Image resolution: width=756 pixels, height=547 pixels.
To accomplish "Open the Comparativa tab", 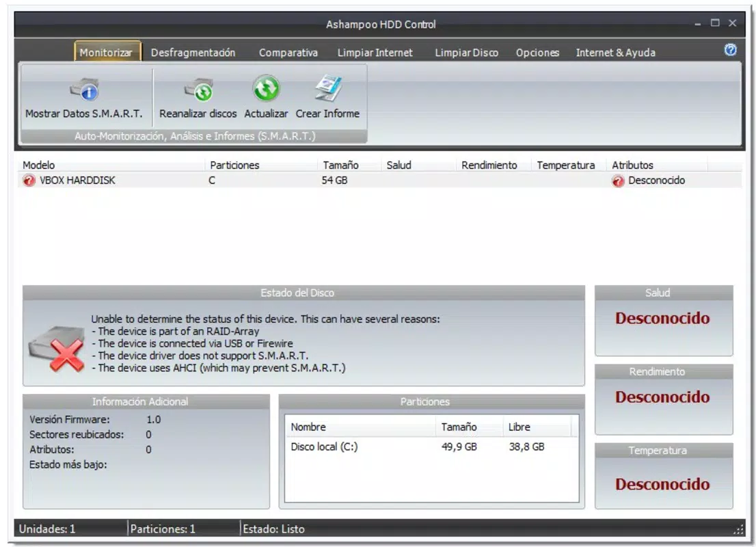I will point(288,53).
